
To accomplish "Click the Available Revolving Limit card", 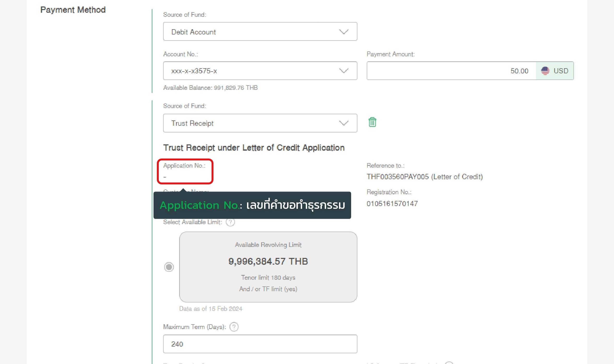I will (x=268, y=267).
